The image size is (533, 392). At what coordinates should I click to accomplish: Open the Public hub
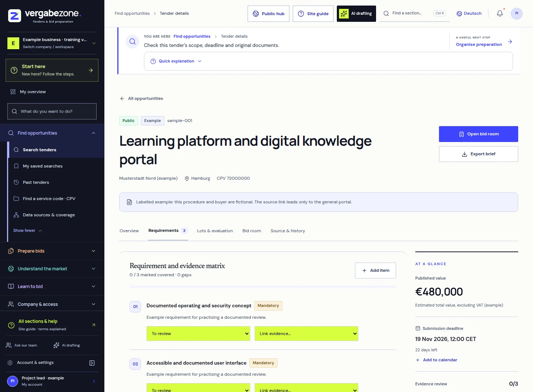click(x=268, y=14)
